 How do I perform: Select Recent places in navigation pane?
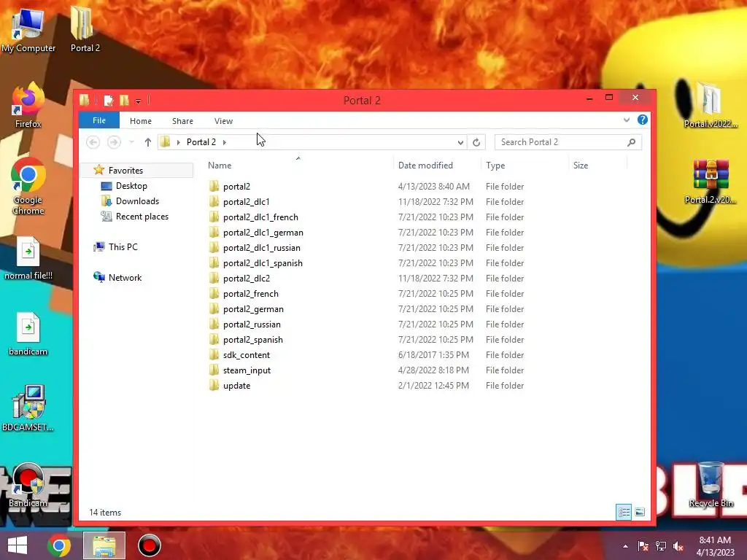coord(142,216)
